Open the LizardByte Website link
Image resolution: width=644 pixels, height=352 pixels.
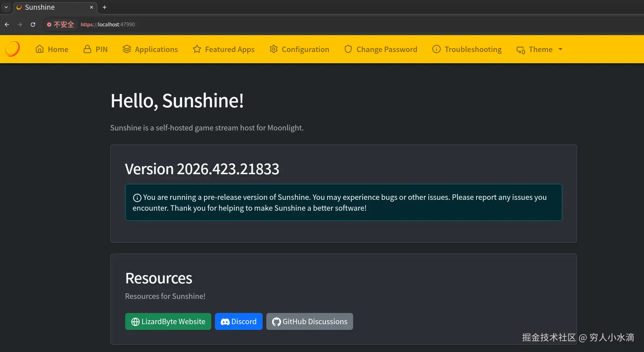[x=168, y=321]
